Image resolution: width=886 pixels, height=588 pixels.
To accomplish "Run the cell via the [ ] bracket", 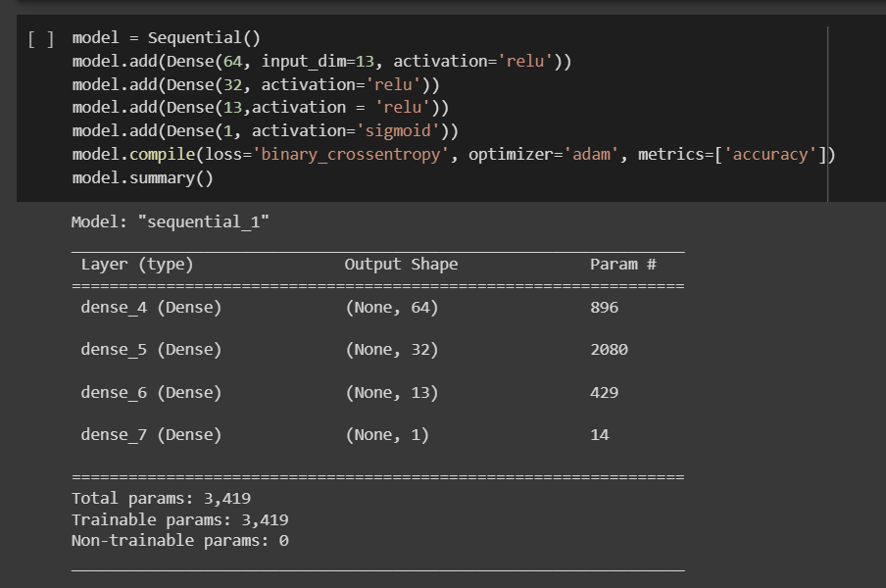I will pyautogui.click(x=41, y=39).
